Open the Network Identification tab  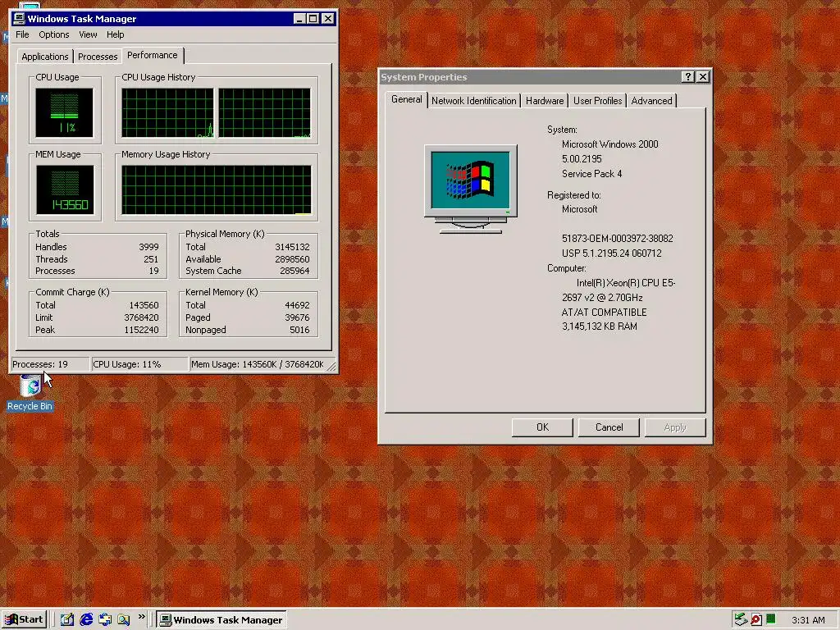pyautogui.click(x=474, y=101)
